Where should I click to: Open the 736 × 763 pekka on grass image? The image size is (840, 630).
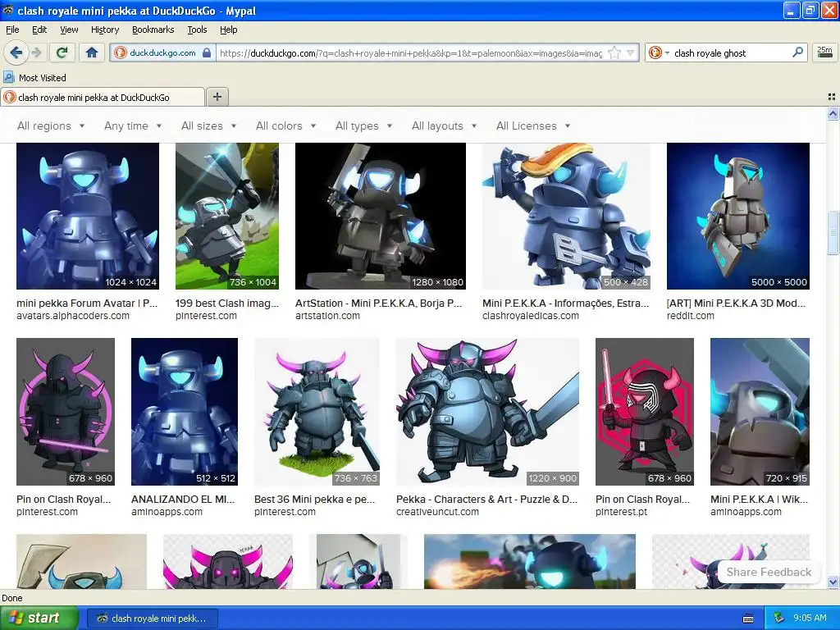tap(317, 412)
